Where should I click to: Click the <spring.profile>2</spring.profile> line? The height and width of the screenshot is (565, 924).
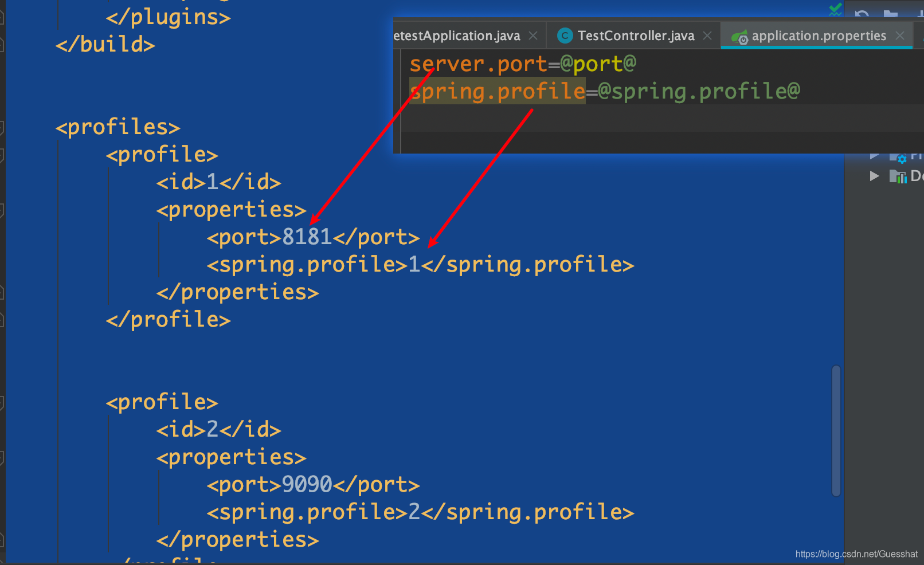[x=421, y=512]
